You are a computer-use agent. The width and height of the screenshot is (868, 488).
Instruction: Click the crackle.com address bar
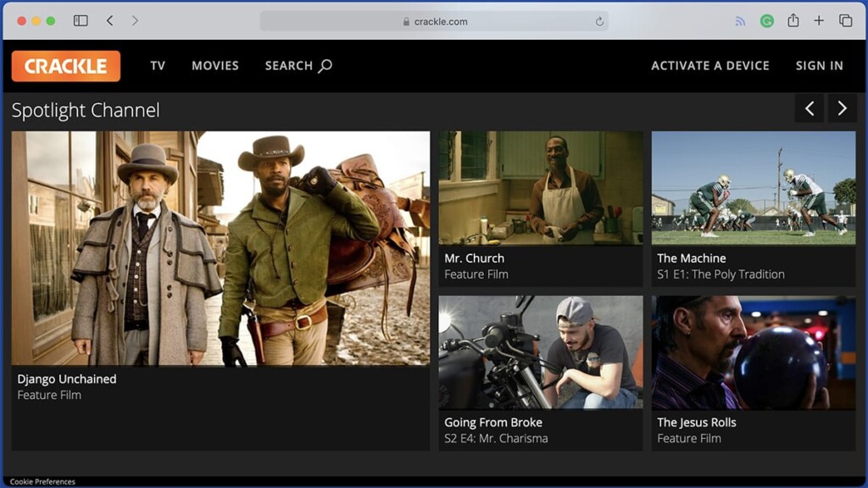[x=435, y=21]
